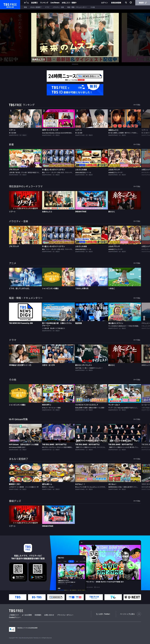The image size is (150, 644).
Task: Expand すべて見る for 現在放送中のレギュラードラマ
Action: [137, 186]
